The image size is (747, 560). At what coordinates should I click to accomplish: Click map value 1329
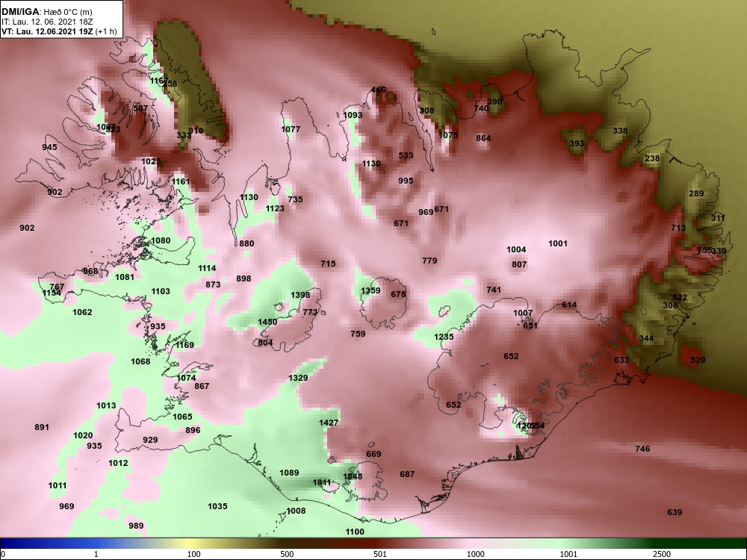[298, 378]
